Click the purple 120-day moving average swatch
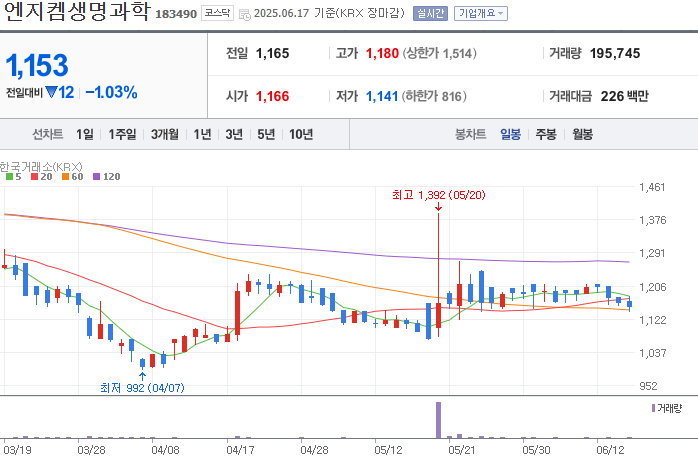 [x=96, y=177]
